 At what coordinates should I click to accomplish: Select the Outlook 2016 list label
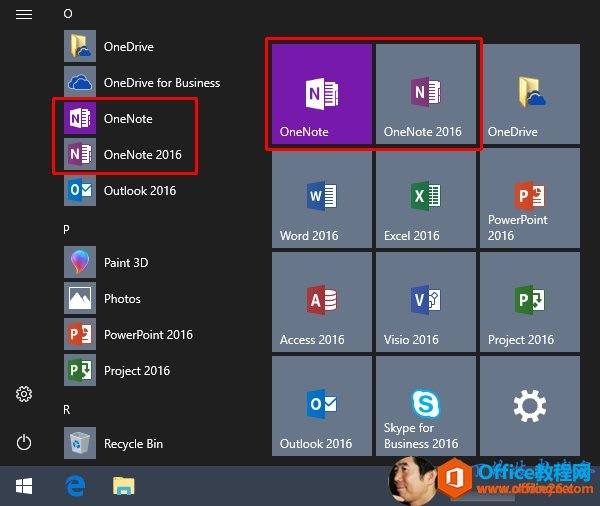pyautogui.click(x=140, y=191)
